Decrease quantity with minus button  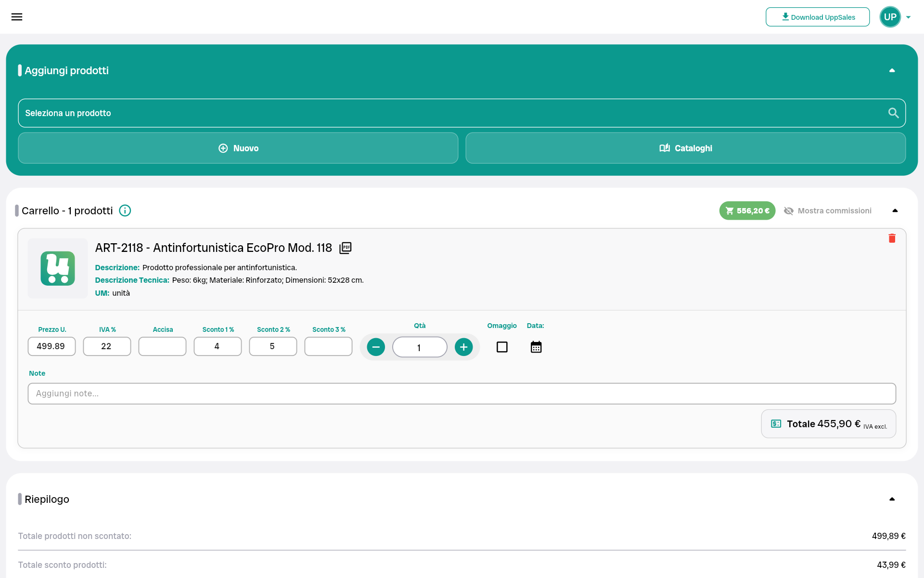click(376, 347)
